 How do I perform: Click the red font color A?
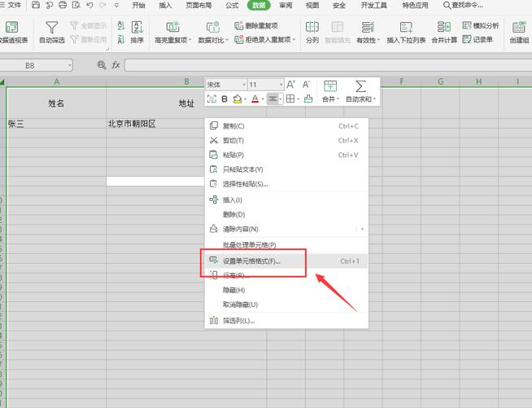(255, 99)
